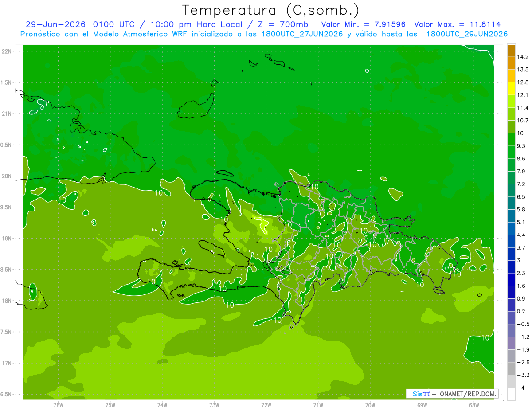532x411 pixels.
Task: Click the '70W' longitude label
Action: point(370,405)
